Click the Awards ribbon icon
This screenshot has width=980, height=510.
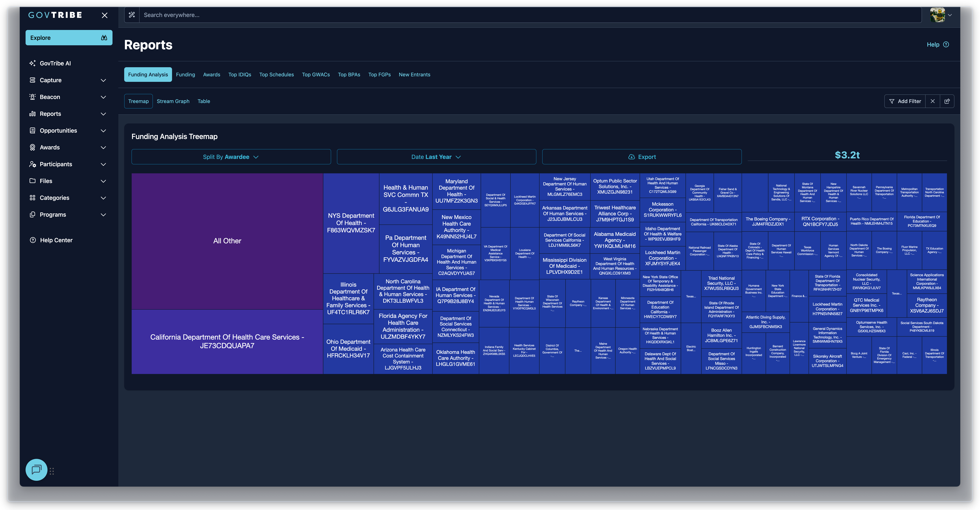coord(33,147)
